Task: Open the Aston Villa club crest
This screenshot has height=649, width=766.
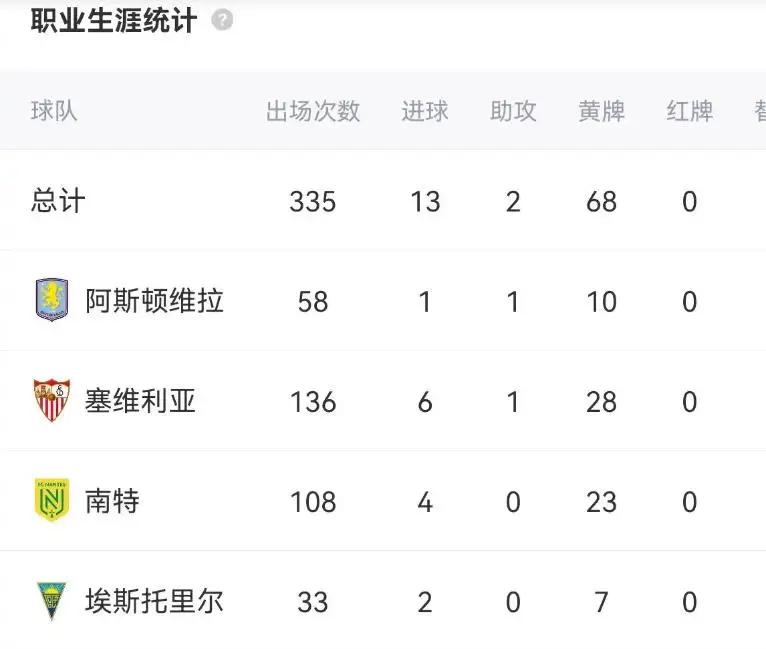Action: pyautogui.click(x=52, y=300)
